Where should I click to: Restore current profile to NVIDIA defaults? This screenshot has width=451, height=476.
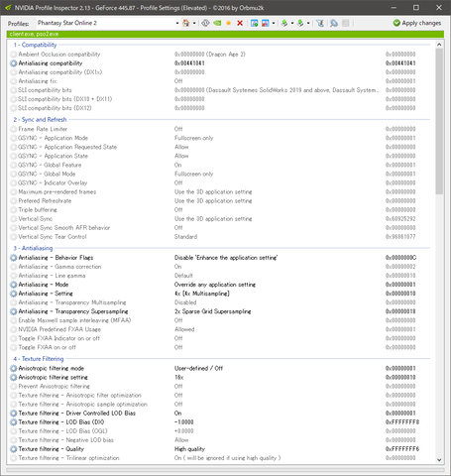pyautogui.click(x=205, y=23)
